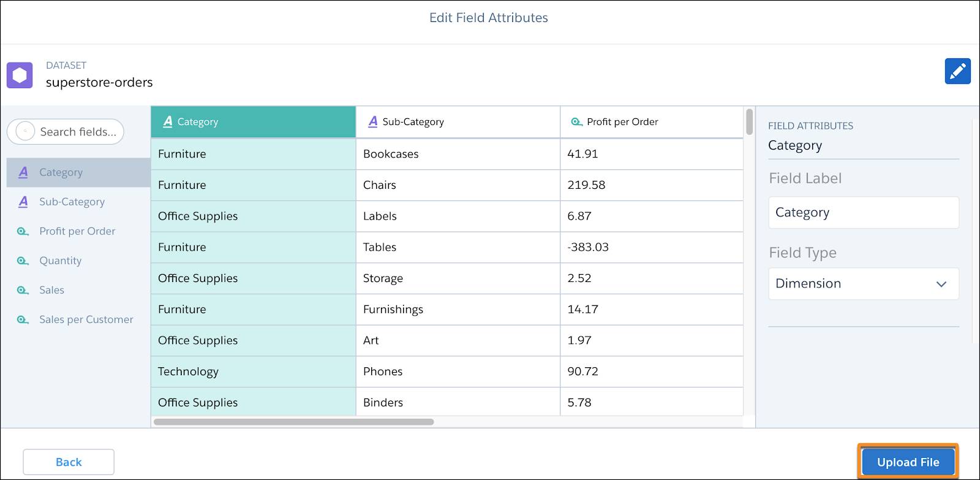Click the Edit Field Attributes title

(489, 18)
